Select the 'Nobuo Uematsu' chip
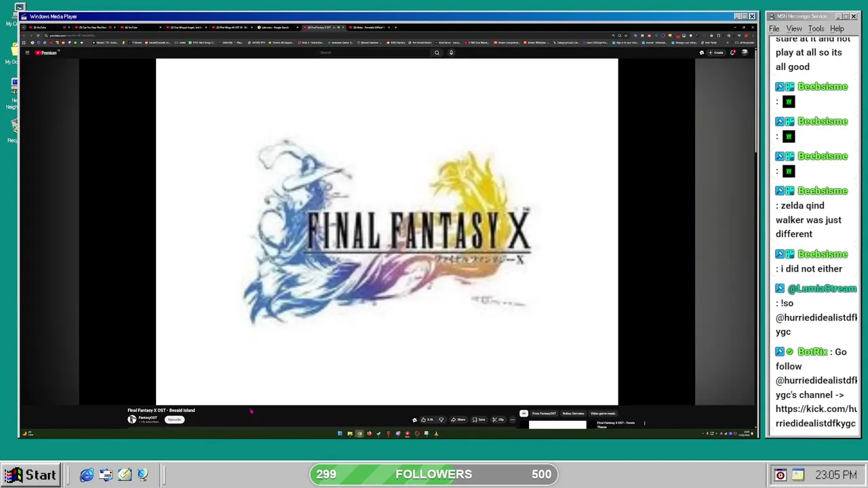This screenshot has width=868, height=488. (573, 413)
